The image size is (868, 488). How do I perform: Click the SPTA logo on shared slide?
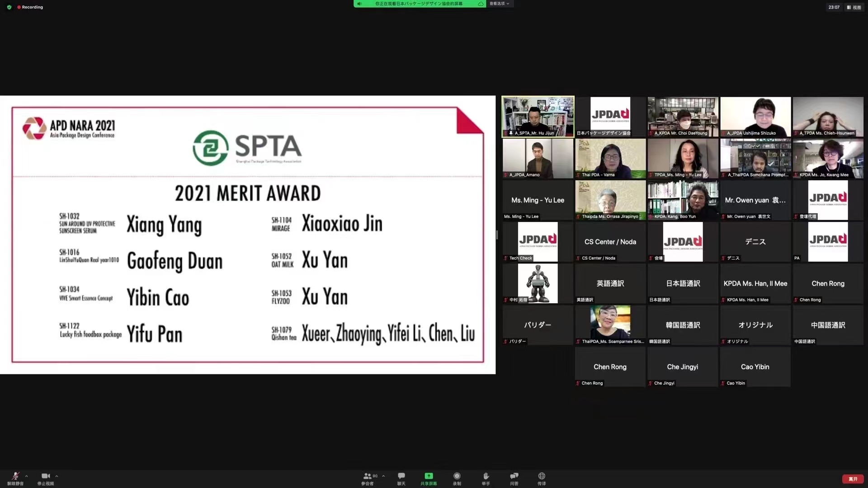pos(247,148)
